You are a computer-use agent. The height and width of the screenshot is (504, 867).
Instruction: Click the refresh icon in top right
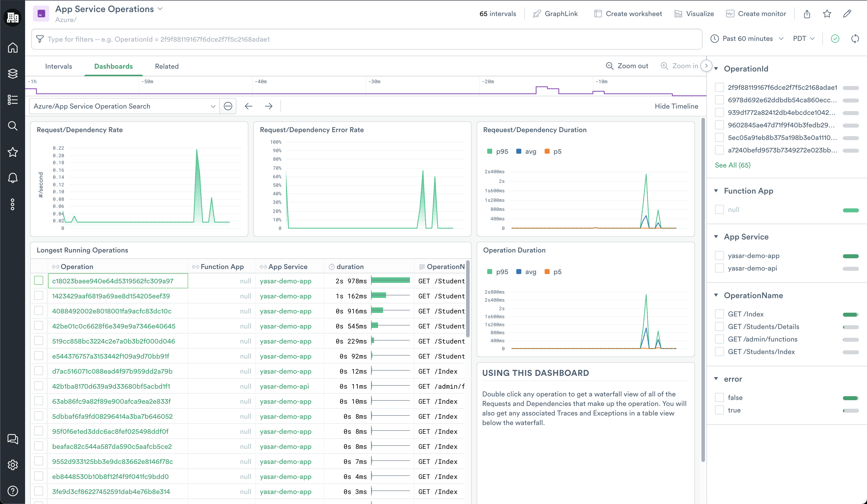tap(855, 39)
